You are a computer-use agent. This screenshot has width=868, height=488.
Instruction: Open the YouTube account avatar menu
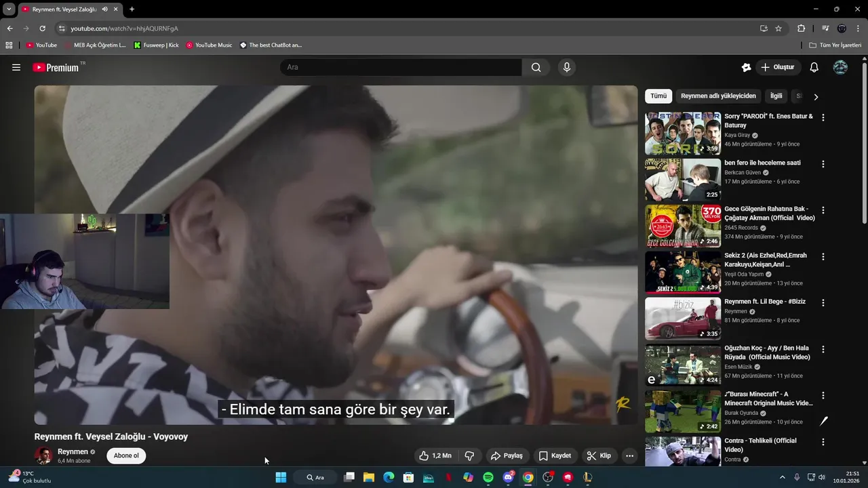840,67
